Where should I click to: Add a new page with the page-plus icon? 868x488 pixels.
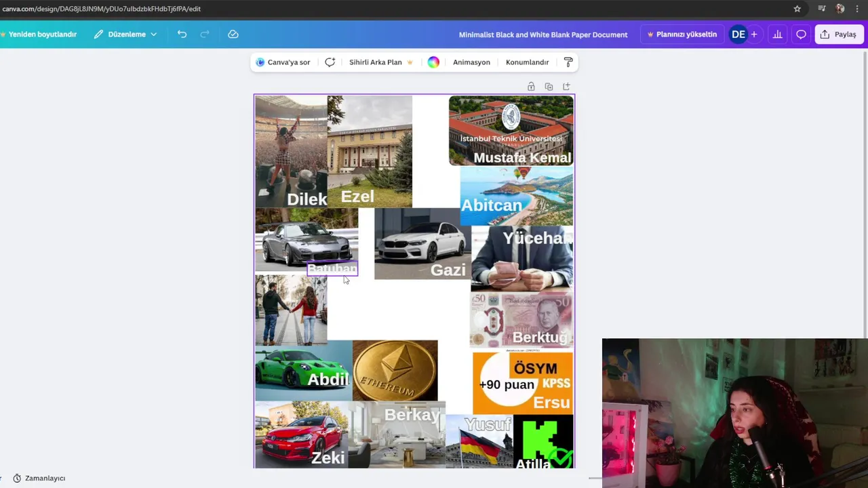point(566,87)
